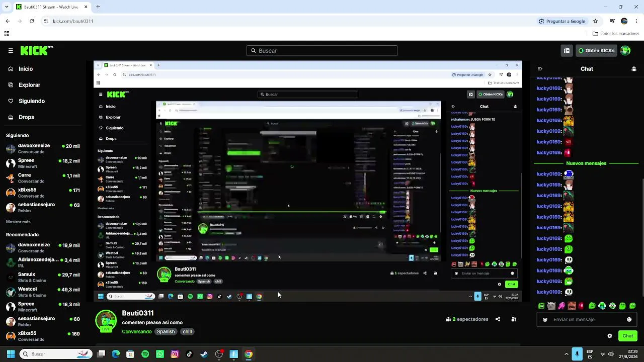The width and height of the screenshot is (644, 362).
Task: Go back in the browser
Action: (8, 21)
